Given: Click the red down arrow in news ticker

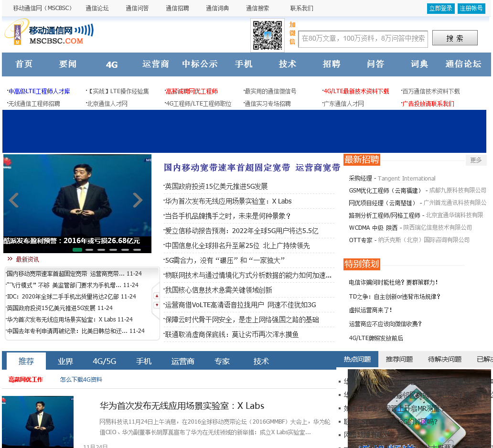Looking at the screenshot, I should point(157,305).
